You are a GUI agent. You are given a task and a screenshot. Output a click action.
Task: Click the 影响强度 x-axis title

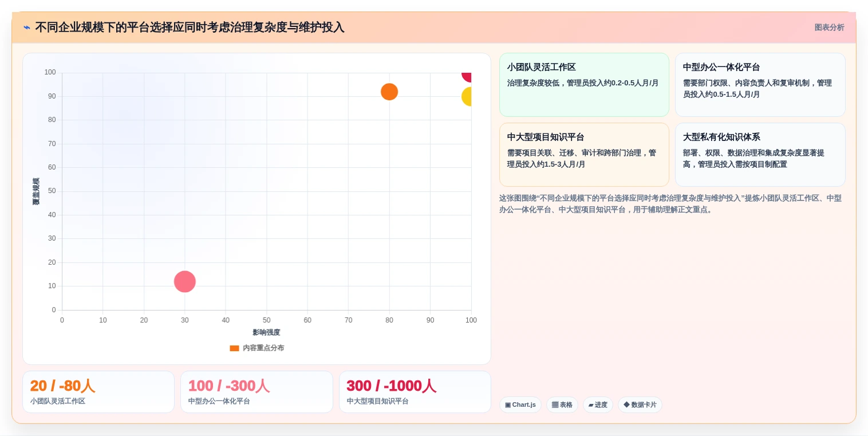pyautogui.click(x=266, y=332)
